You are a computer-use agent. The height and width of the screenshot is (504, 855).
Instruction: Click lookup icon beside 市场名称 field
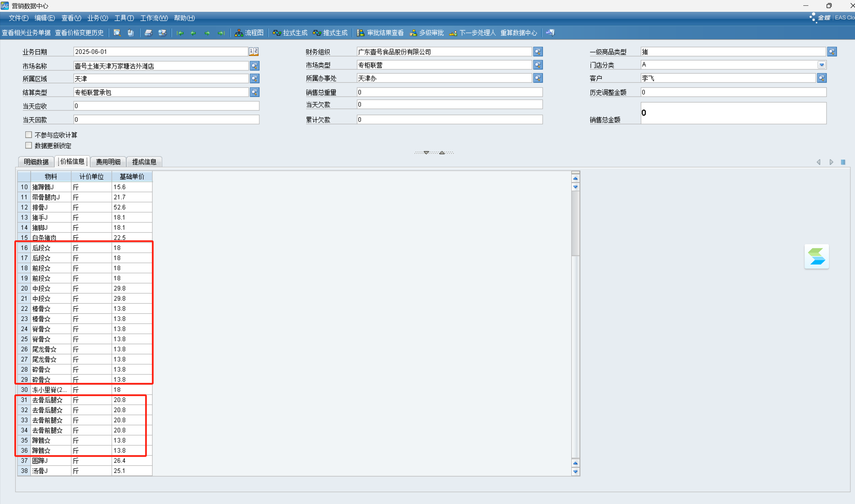click(x=254, y=66)
